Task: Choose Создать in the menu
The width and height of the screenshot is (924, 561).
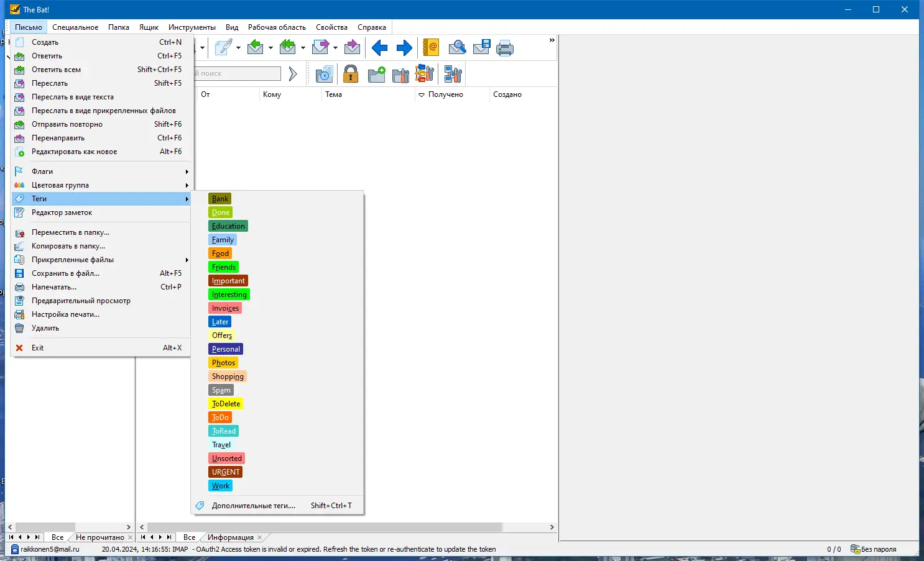Action: coord(101,42)
